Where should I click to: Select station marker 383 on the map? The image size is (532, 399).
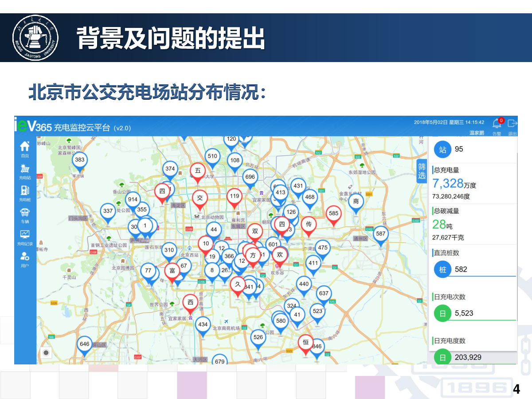pyautogui.click(x=80, y=163)
